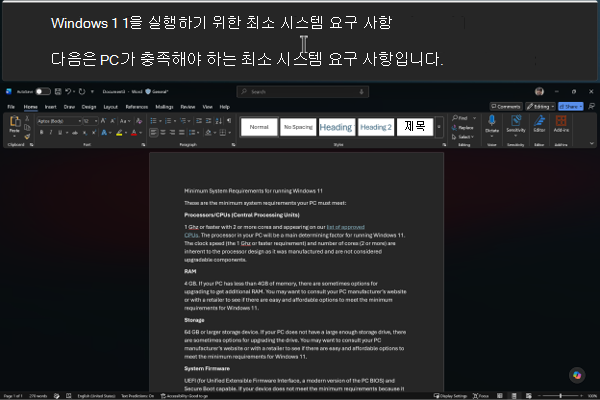The image size is (600, 400).
Task: Justify the paragraph text
Action: [x=181, y=133]
